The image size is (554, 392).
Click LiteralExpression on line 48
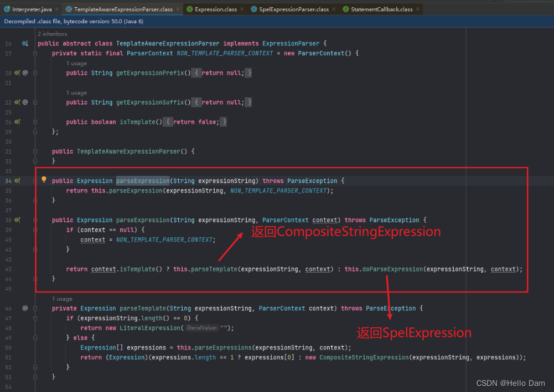pos(150,328)
